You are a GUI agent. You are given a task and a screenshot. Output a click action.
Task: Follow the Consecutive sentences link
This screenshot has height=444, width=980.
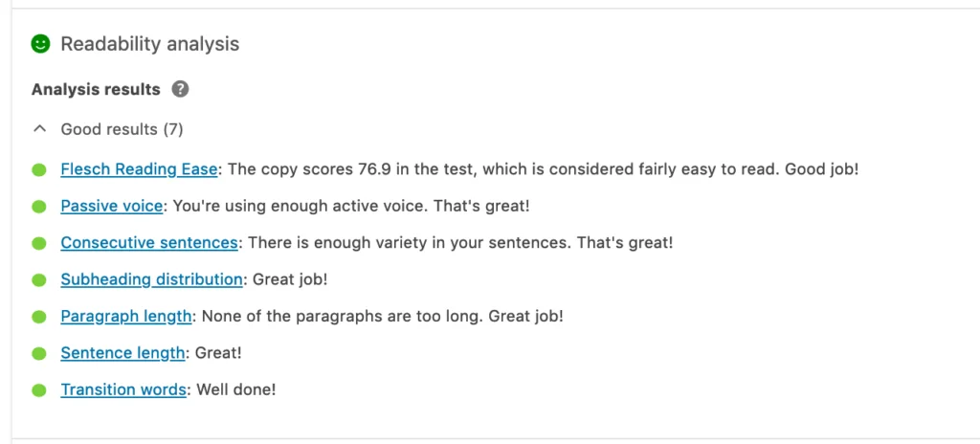(149, 243)
